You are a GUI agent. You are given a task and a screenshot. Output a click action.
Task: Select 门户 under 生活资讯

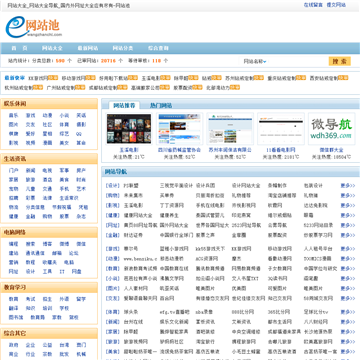click(14, 171)
